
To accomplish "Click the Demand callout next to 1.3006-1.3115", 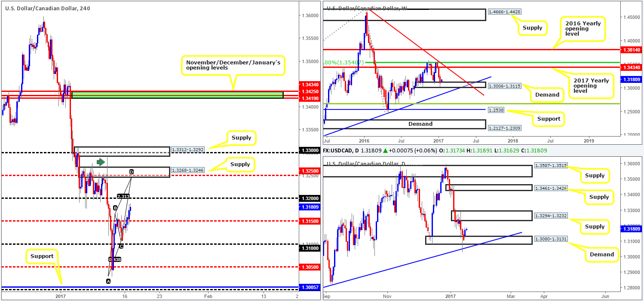I will point(546,94).
